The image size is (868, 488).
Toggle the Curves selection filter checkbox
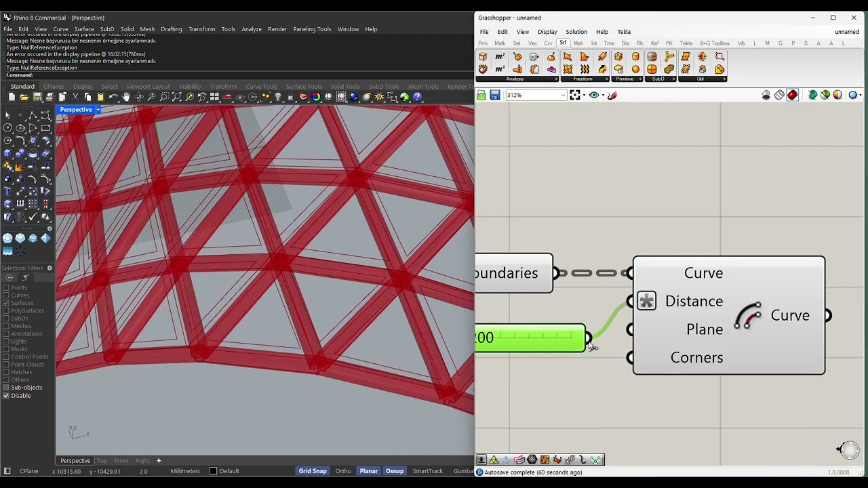pos(6,296)
